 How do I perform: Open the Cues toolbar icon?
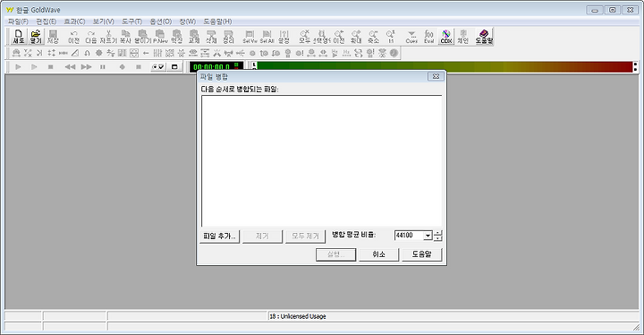411,36
